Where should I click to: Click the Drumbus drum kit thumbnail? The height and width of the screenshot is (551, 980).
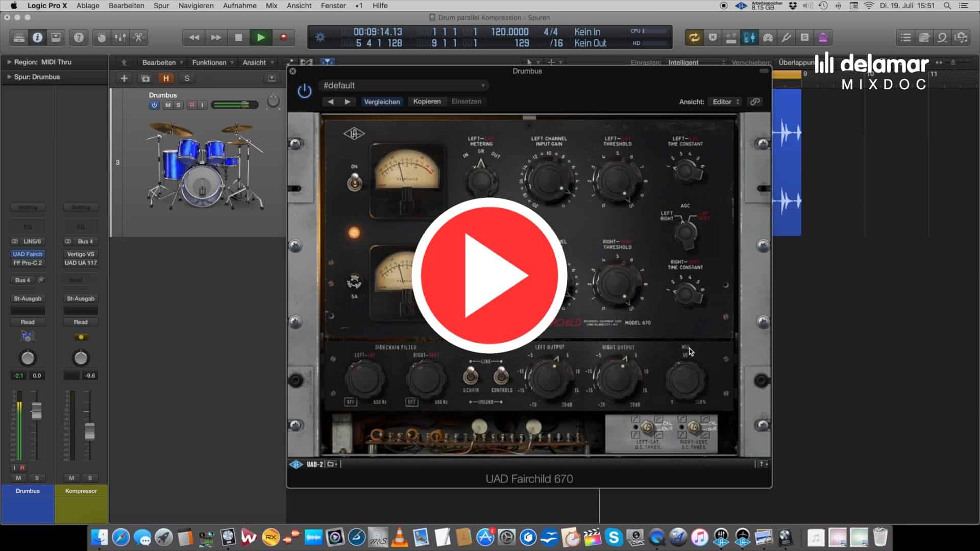point(206,165)
